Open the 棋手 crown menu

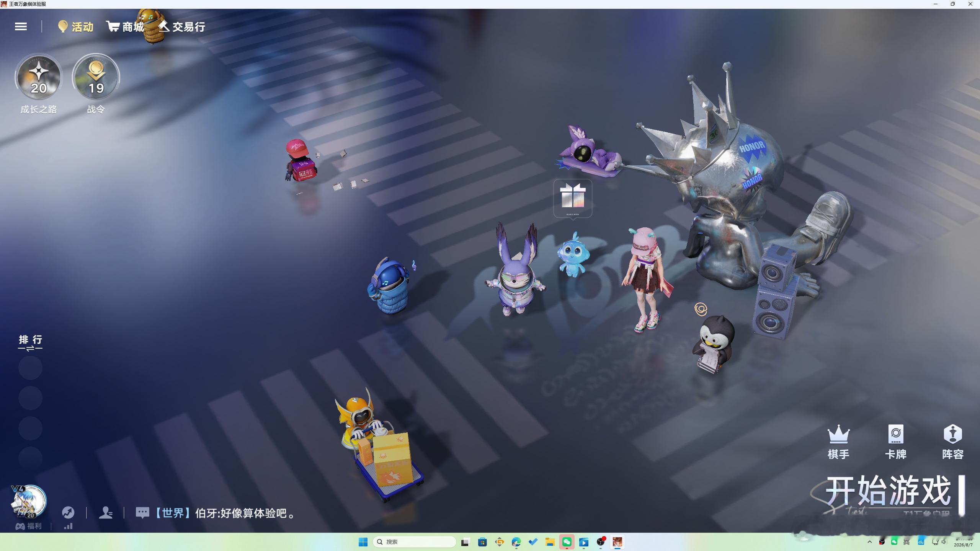(x=838, y=442)
